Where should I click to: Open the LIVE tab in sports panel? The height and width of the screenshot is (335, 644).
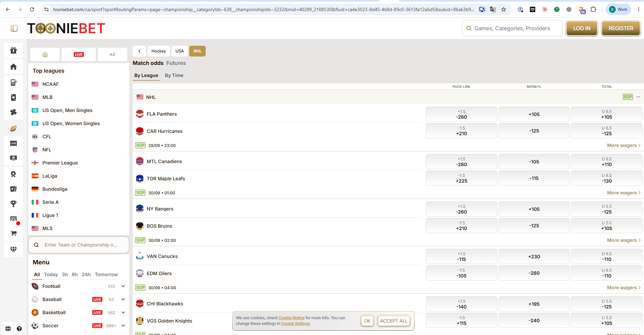79,54
